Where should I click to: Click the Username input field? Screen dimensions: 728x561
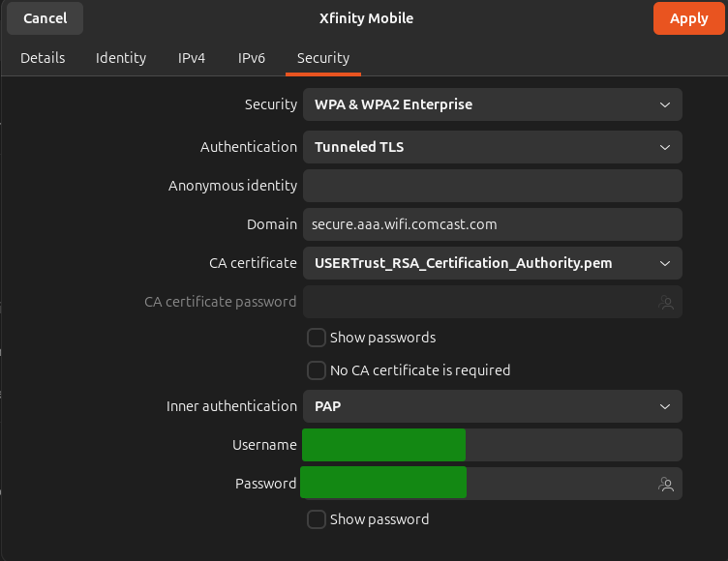pos(492,445)
